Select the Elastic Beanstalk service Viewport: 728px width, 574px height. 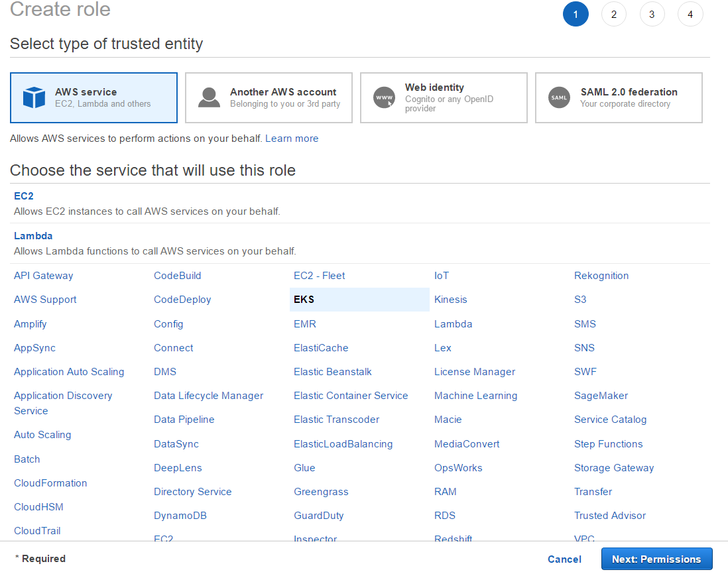[x=332, y=372]
